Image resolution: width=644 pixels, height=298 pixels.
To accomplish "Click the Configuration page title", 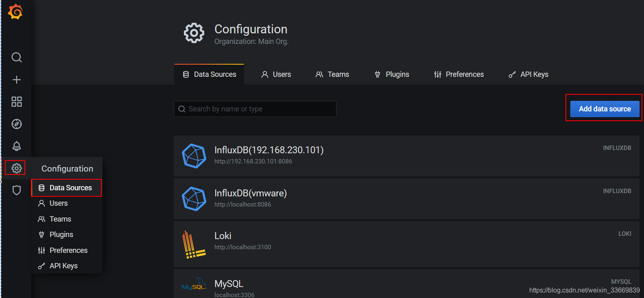I will point(251,29).
